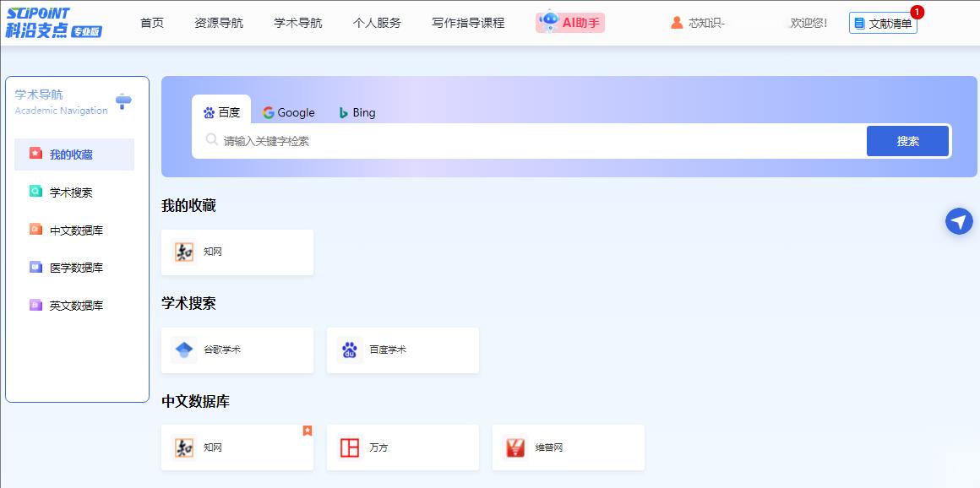Click the keyword search input field
This screenshot has height=488, width=980.
coord(541,141)
